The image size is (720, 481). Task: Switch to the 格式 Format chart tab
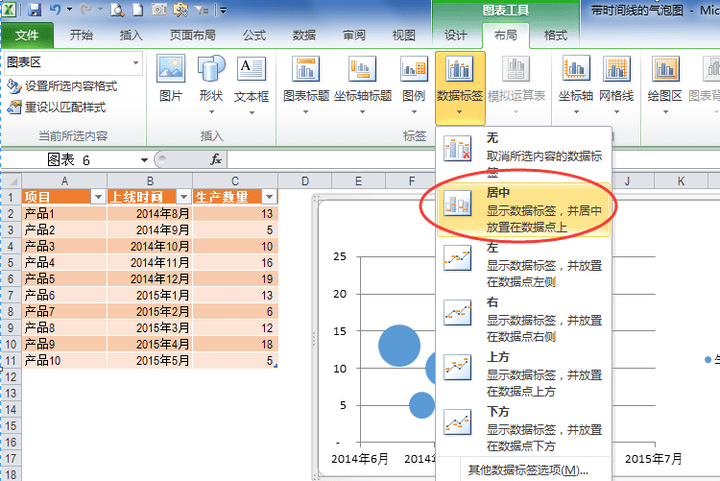click(x=556, y=35)
